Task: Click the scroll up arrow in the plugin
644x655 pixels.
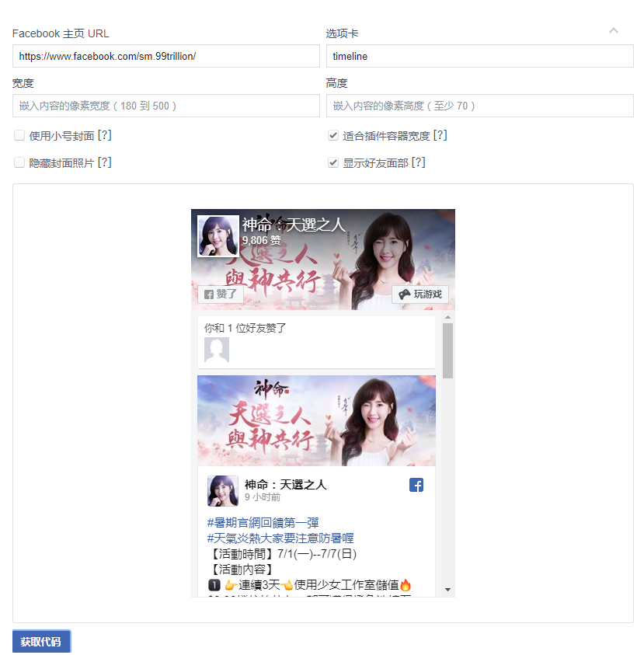Action: [x=447, y=318]
